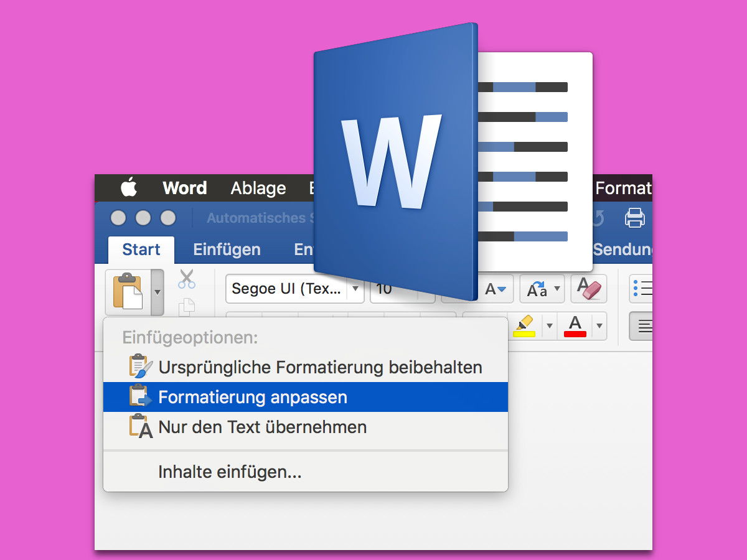Apply the red font color
Image resolution: width=747 pixels, height=560 pixels.
pyautogui.click(x=575, y=325)
